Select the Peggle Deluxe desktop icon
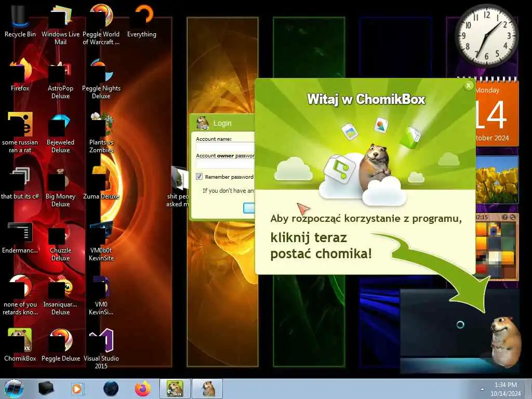The width and height of the screenshot is (532, 399). (60, 345)
